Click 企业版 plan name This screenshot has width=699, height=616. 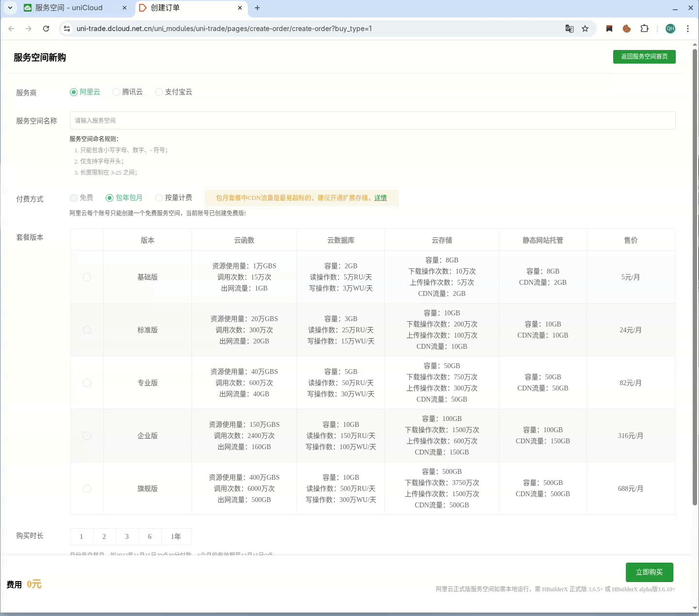[x=148, y=436]
